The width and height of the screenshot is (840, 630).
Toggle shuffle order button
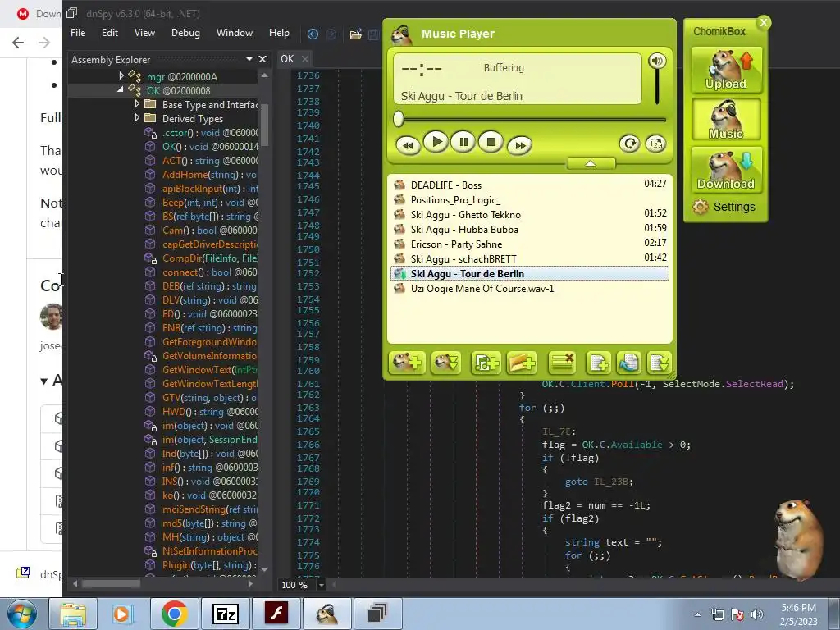[655, 144]
